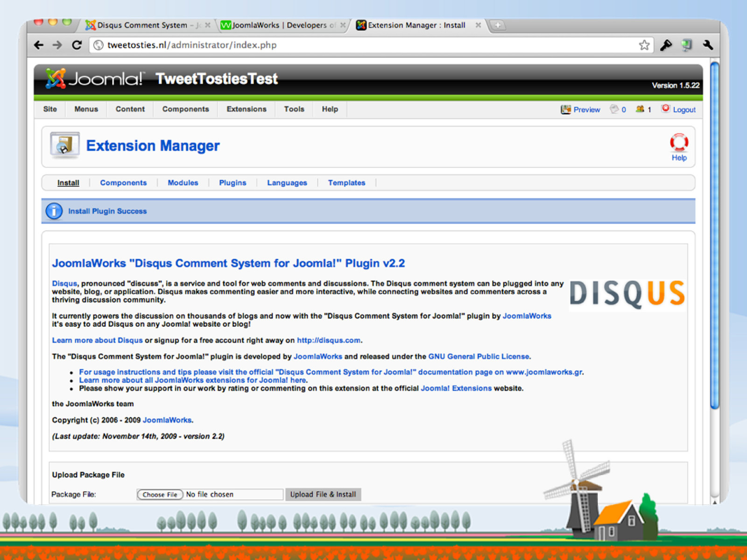
Task: Click the red Logout icon
Action: point(665,109)
